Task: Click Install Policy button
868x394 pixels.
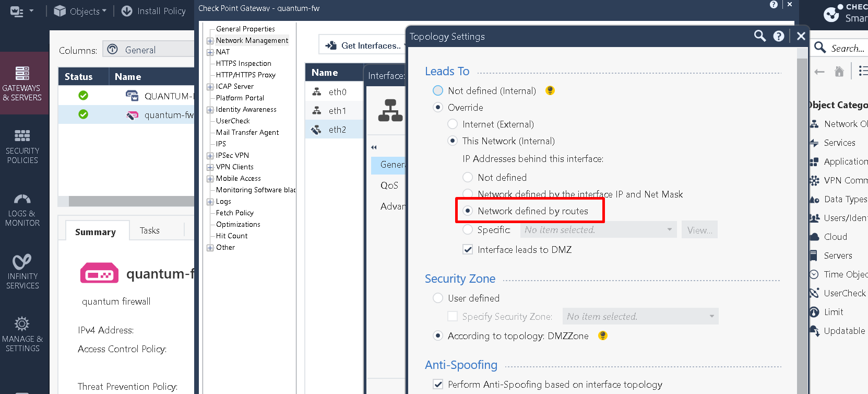Action: [x=153, y=11]
